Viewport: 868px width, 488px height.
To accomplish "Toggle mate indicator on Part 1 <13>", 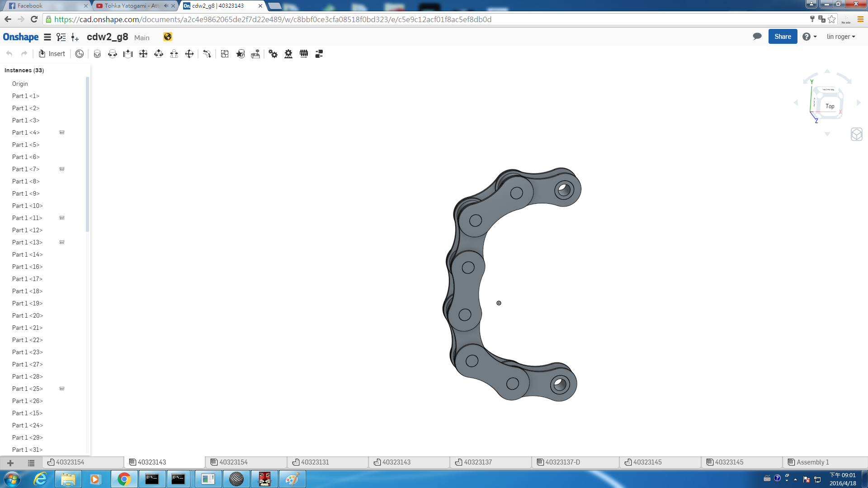I will (62, 242).
